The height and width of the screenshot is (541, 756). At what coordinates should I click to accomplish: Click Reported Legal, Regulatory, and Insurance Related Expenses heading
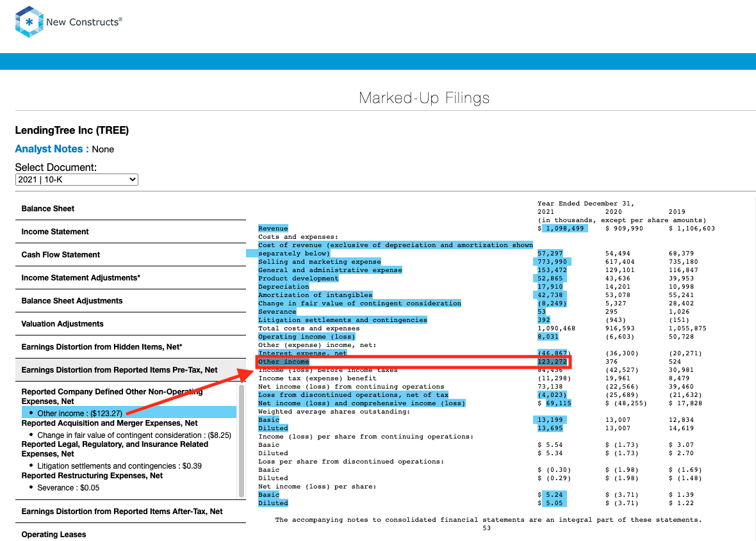click(x=115, y=449)
